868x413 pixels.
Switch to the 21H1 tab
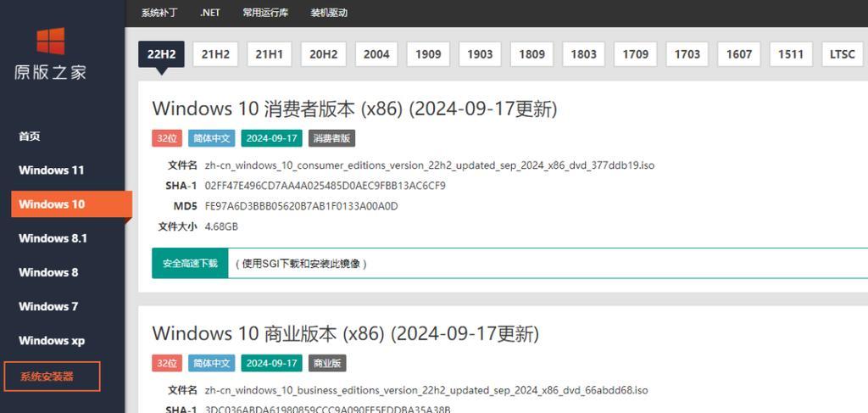(x=269, y=54)
